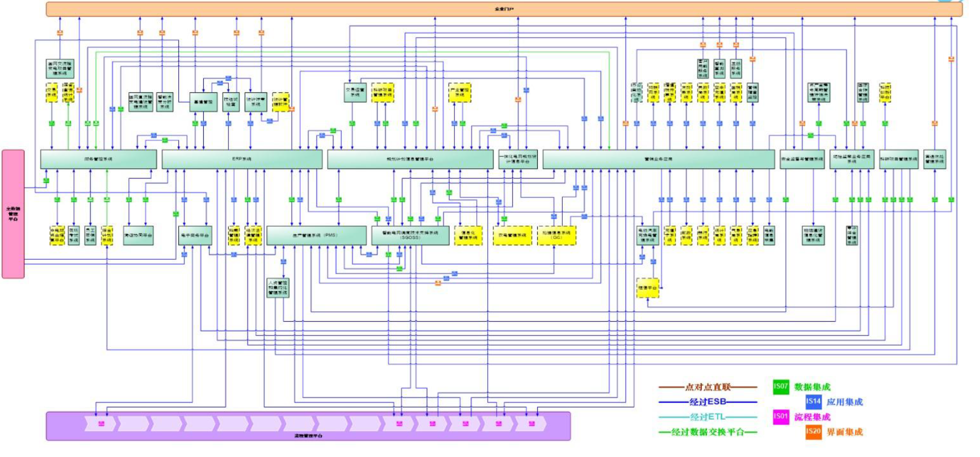Screen dimensions: 980x457
Task: Select the SGOSS 智能电网调度 system box
Action: click(410, 235)
